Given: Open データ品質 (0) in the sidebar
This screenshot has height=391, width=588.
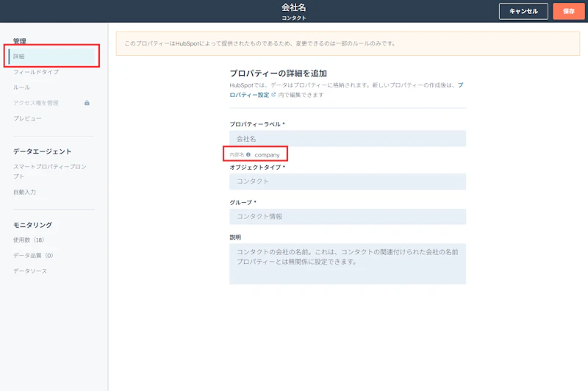Looking at the screenshot, I should tap(33, 256).
